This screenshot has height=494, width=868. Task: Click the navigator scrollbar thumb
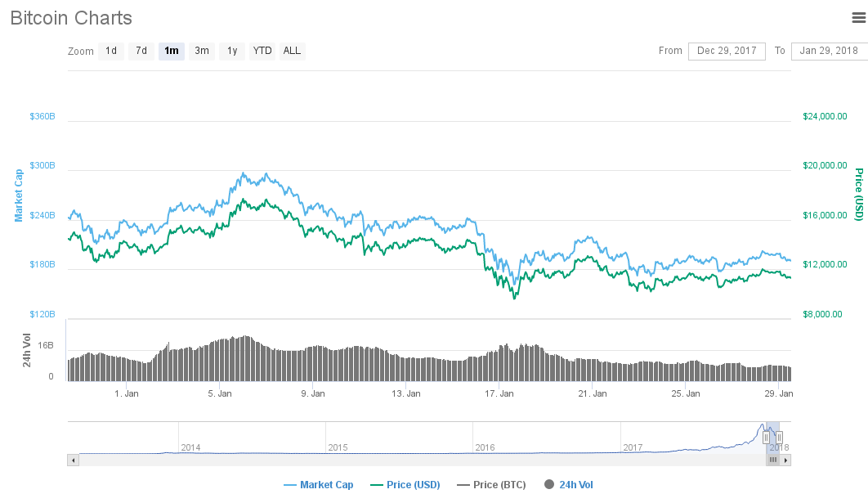(773, 460)
